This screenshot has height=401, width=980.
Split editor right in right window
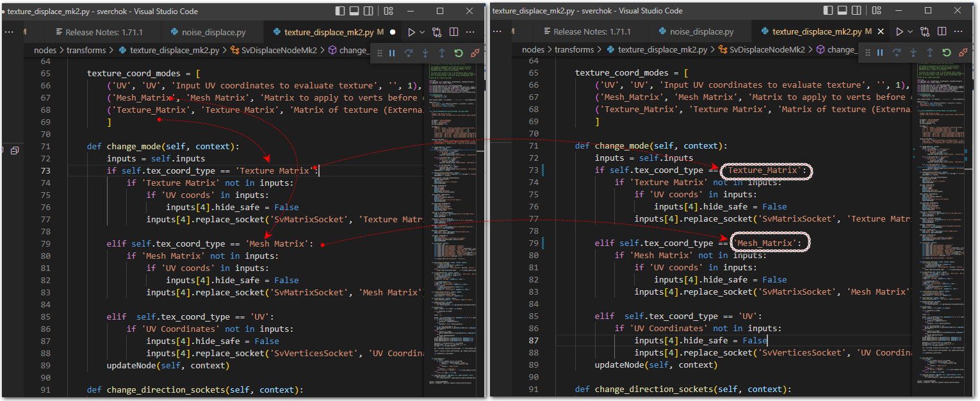coord(942,31)
